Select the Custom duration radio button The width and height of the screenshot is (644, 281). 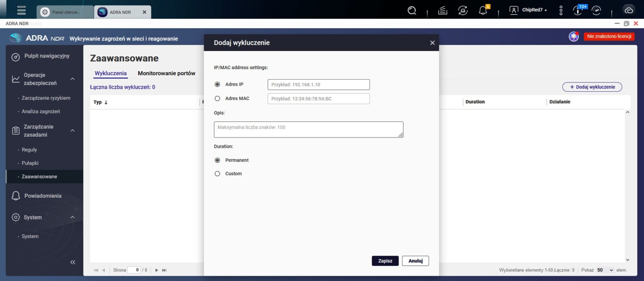click(217, 174)
